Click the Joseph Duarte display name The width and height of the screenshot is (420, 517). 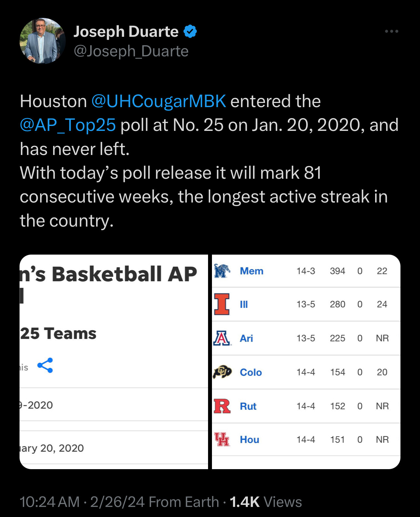coord(126,32)
